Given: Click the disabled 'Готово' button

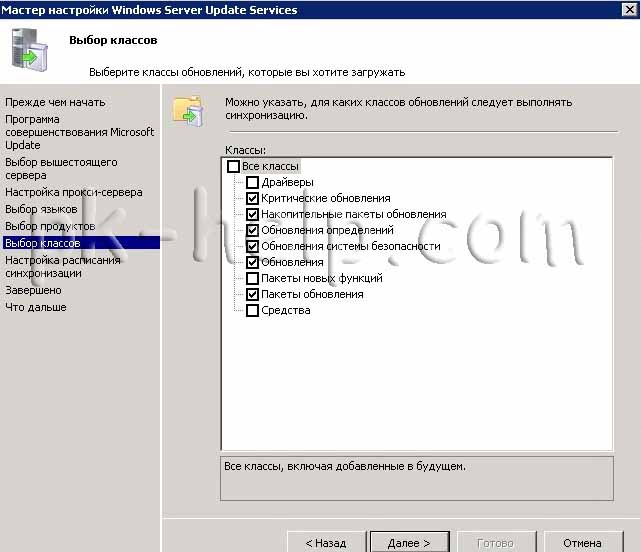Looking at the screenshot, I should 496,542.
